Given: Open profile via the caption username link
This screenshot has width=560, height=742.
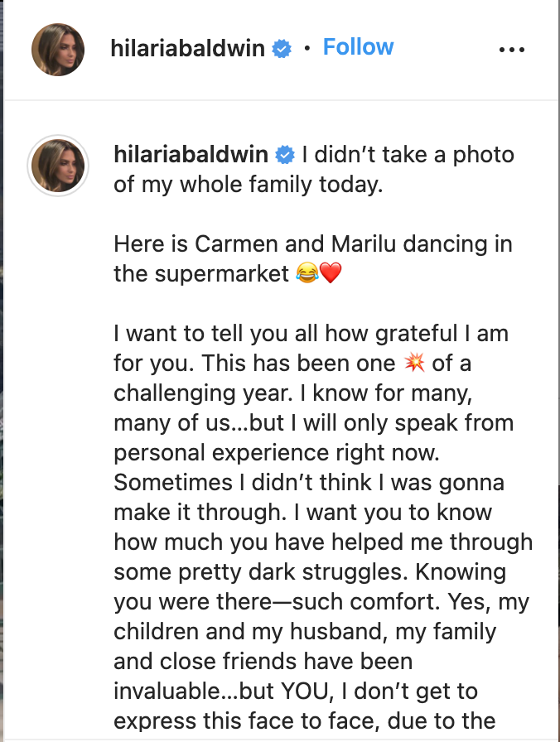Looking at the screenshot, I should pyautogui.click(x=191, y=155).
